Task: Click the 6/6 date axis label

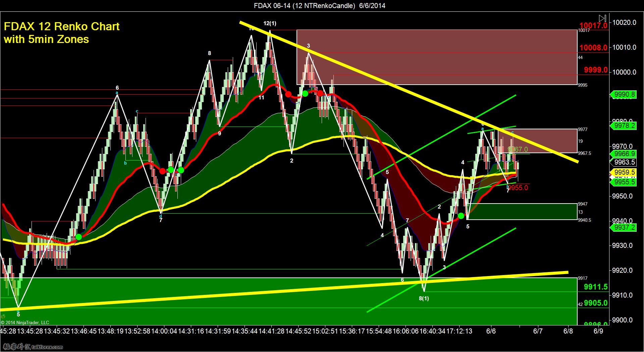Action: click(x=491, y=331)
